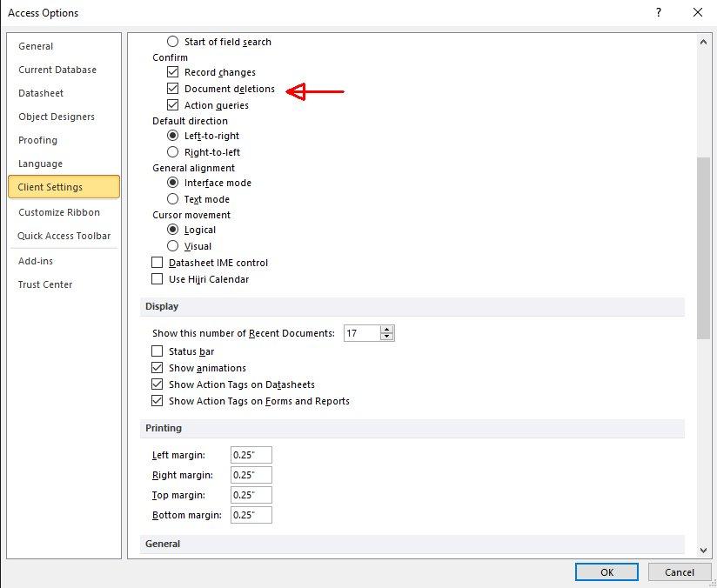
Task: Enable Use Hijri Calendar
Action: click(x=157, y=279)
